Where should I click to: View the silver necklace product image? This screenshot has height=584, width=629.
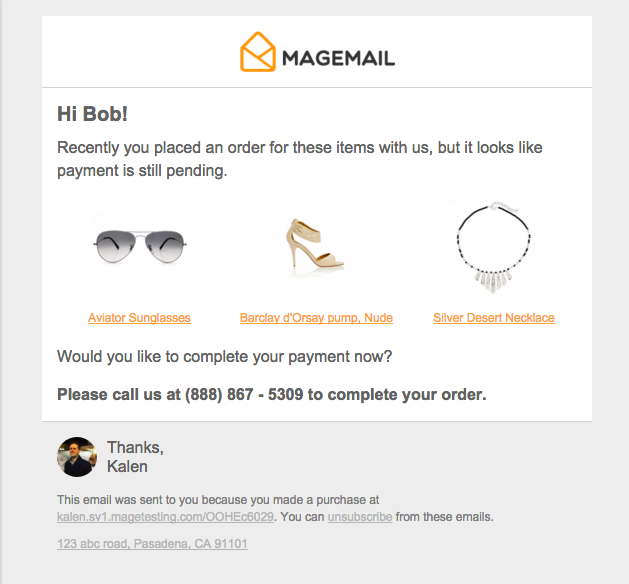point(494,246)
